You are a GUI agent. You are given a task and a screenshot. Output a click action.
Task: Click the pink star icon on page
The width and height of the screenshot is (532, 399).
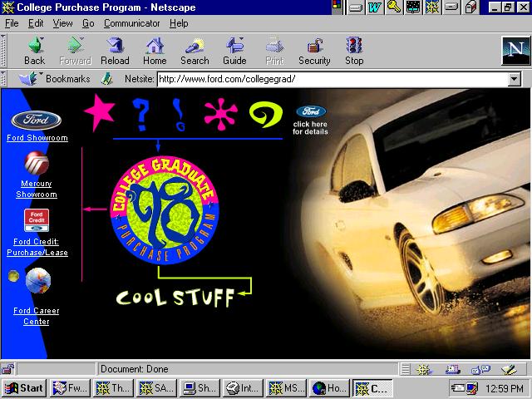point(100,111)
